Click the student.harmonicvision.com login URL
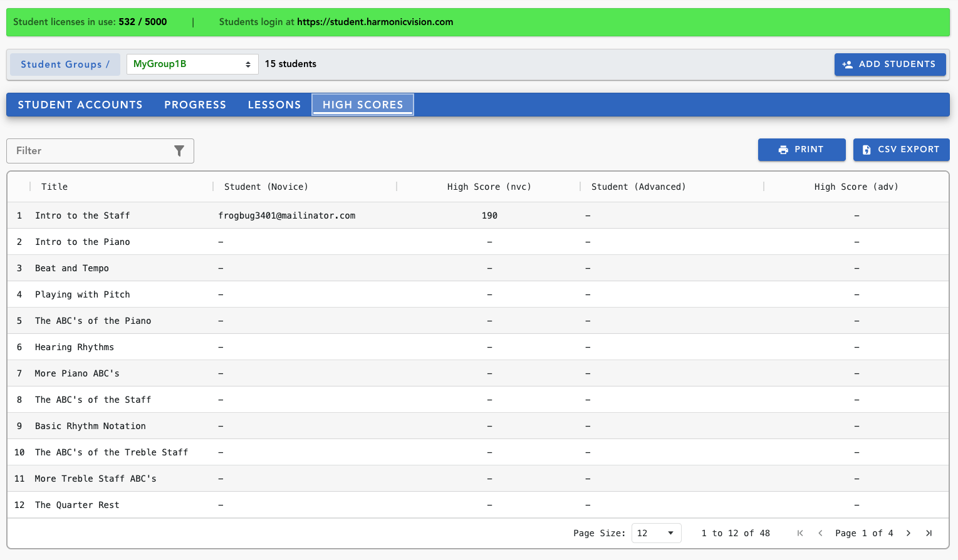The width and height of the screenshot is (958, 560). (x=375, y=22)
